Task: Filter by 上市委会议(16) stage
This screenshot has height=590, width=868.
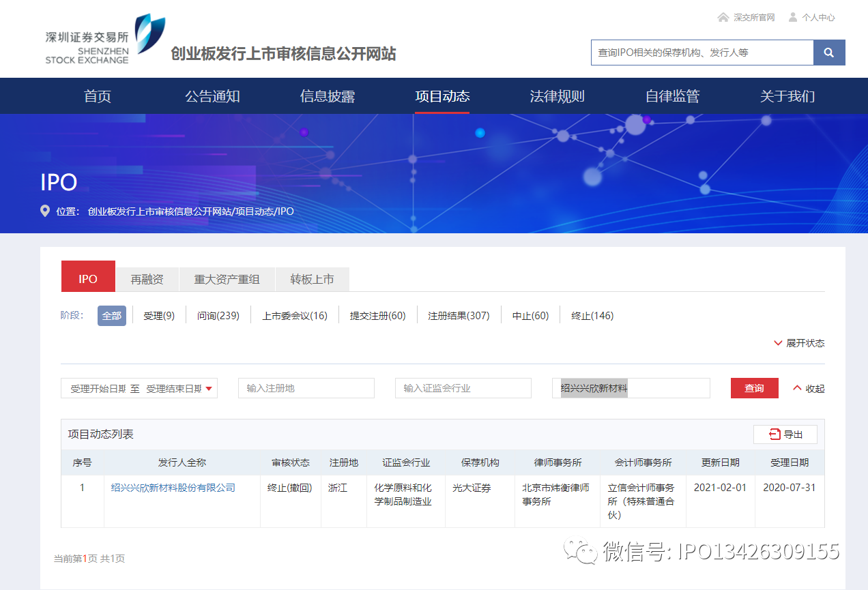Action: (295, 316)
